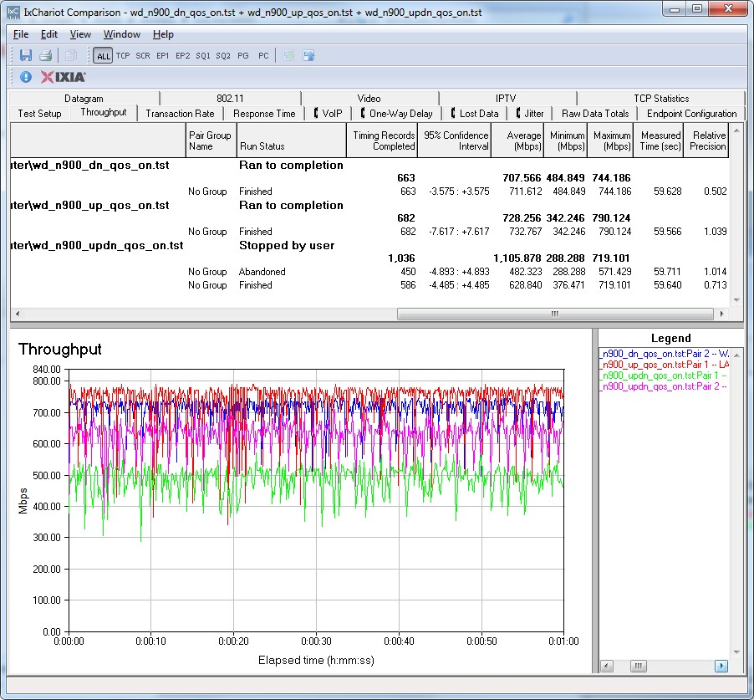
Task: Switch to the Datagram tab
Action: click(x=84, y=98)
